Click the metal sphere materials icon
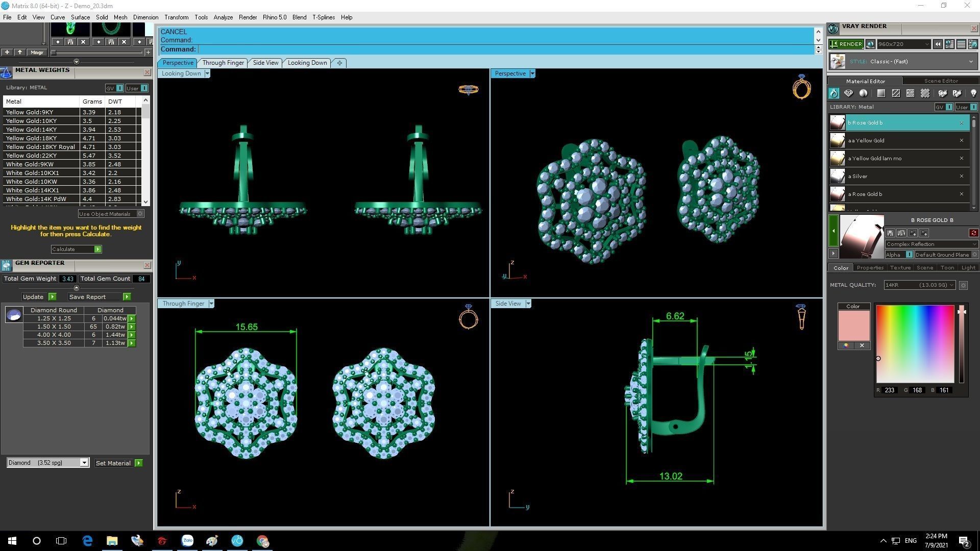Image resolution: width=980 pixels, height=551 pixels. point(863,93)
